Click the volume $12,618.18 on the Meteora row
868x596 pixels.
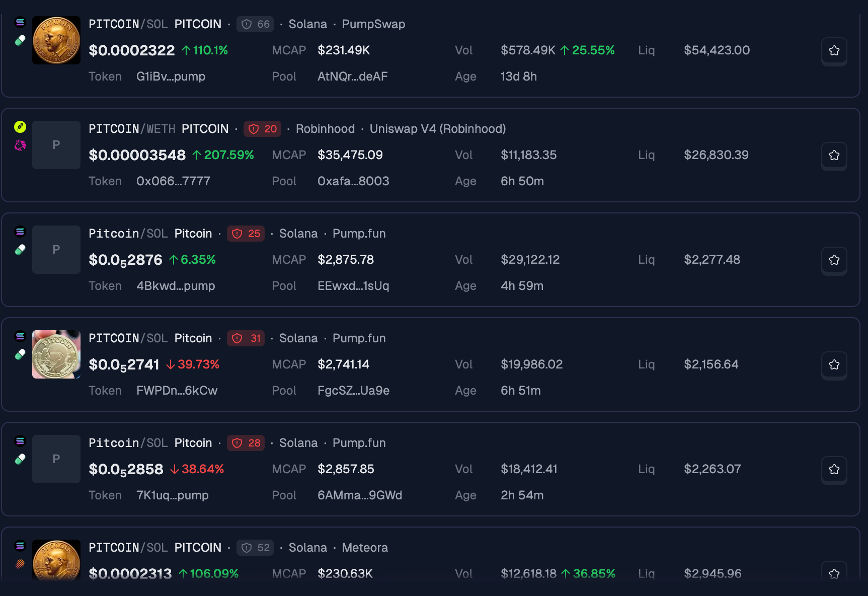click(x=528, y=574)
